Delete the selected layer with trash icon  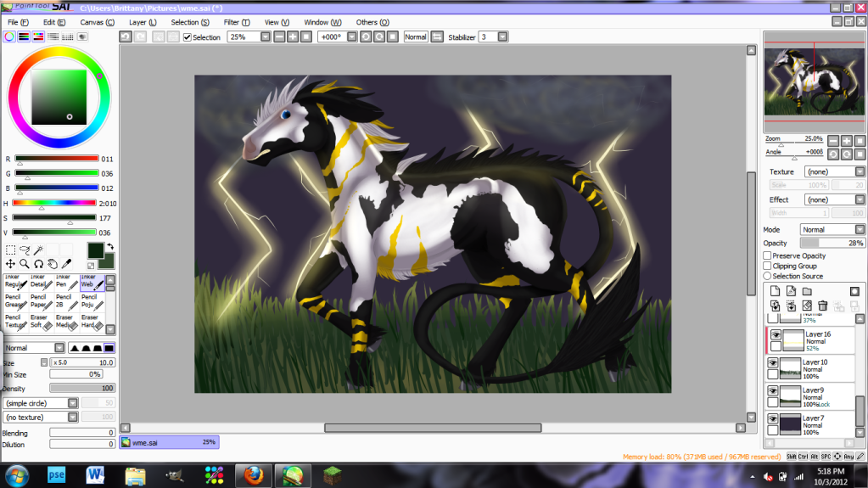823,306
